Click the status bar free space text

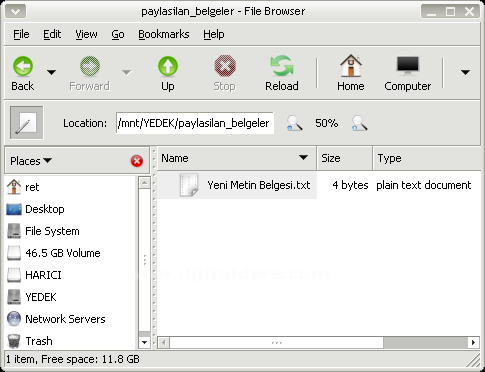tap(91, 359)
